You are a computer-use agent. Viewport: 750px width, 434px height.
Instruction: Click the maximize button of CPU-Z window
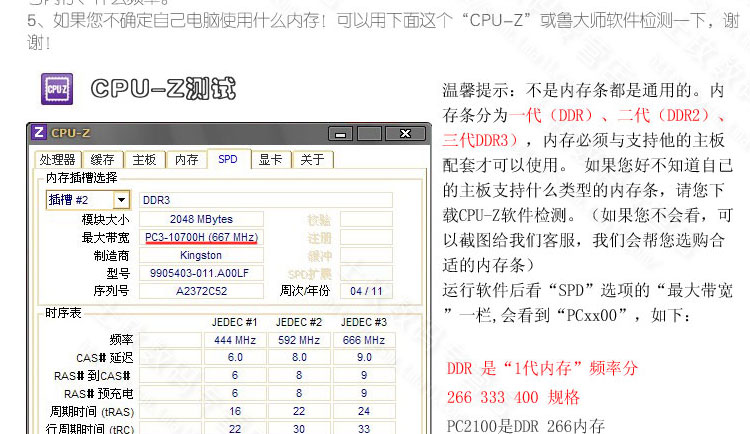[369, 134]
